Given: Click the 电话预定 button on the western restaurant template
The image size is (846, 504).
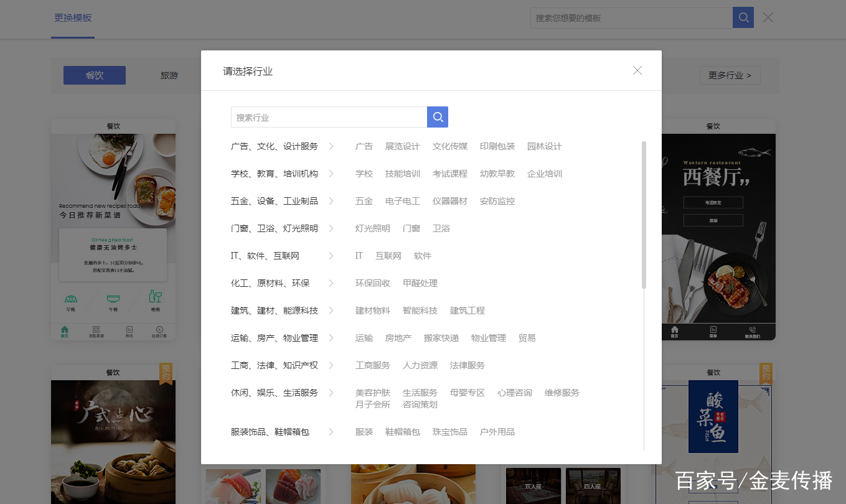Looking at the screenshot, I should pos(713,202).
